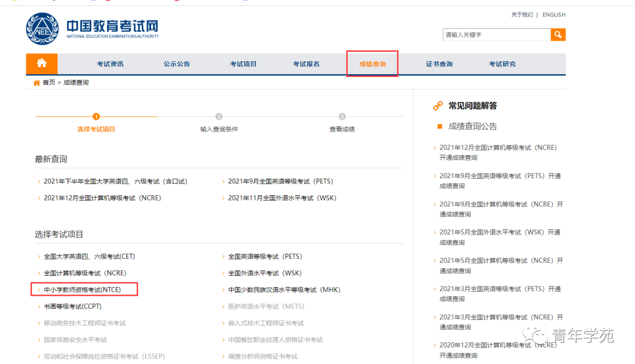Screen dimensions: 635x364
Task: Click the chain-link icon beside 常见问题解答
Action: pyautogui.click(x=437, y=105)
